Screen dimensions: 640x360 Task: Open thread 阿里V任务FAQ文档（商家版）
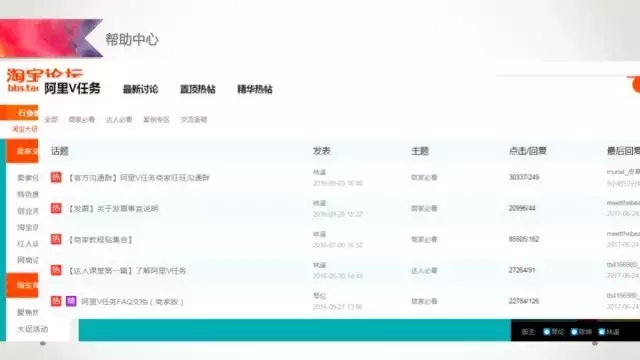coord(132,302)
